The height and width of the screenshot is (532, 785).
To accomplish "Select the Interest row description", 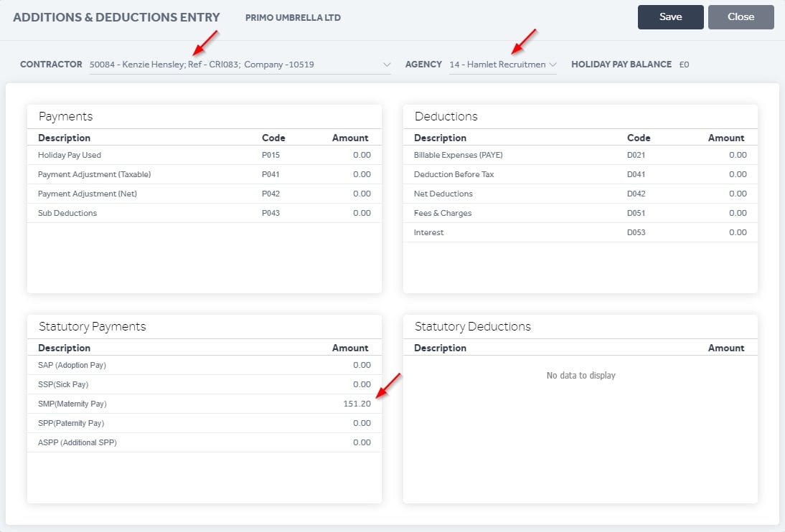I will [428, 232].
